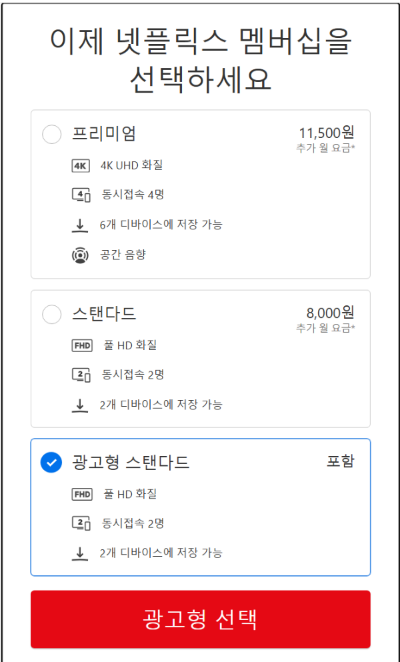Click the 4K UHD 화질 feature text
Image resolution: width=400 pixels, height=662 pixels.
click(x=131, y=166)
